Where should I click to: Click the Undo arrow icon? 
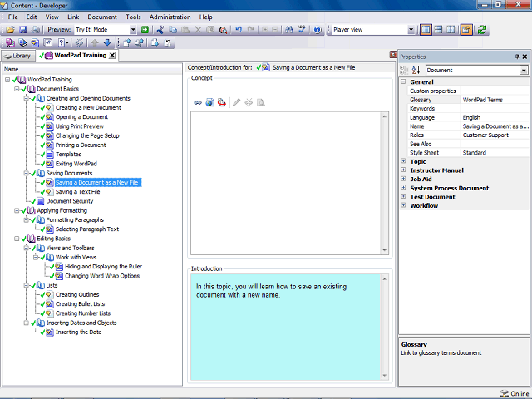pos(239,30)
